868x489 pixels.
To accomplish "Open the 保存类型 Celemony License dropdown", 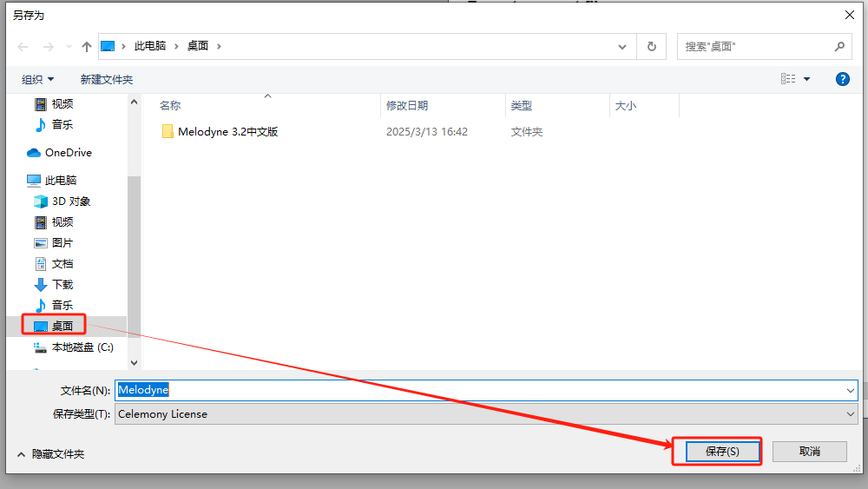I will [486, 414].
